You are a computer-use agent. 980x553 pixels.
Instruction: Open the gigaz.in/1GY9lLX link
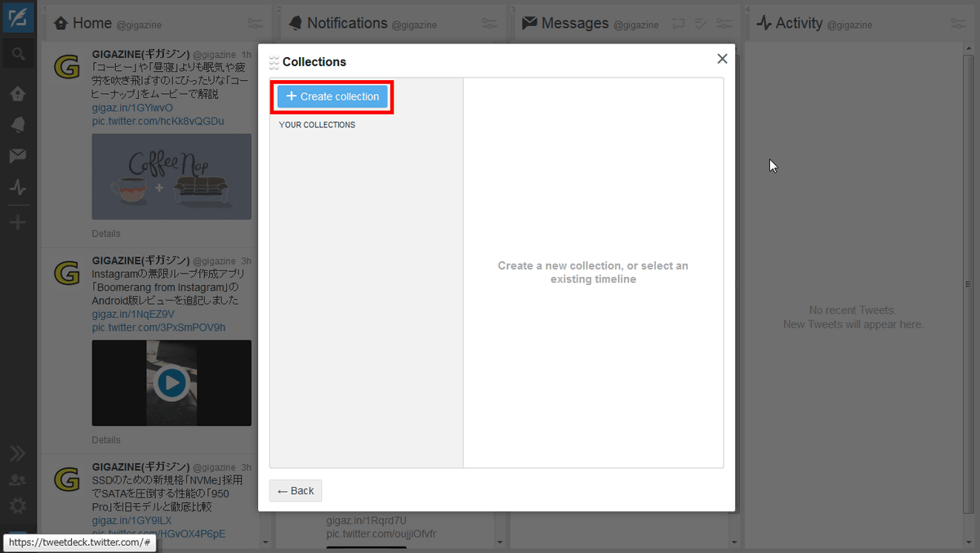(131, 520)
